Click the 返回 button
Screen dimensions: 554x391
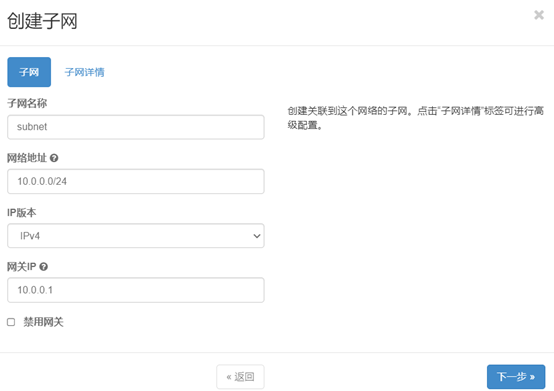coord(240,377)
